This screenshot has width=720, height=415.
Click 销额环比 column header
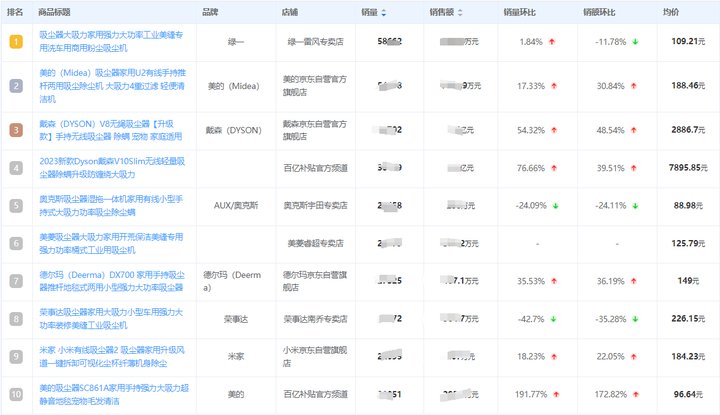tap(599, 12)
